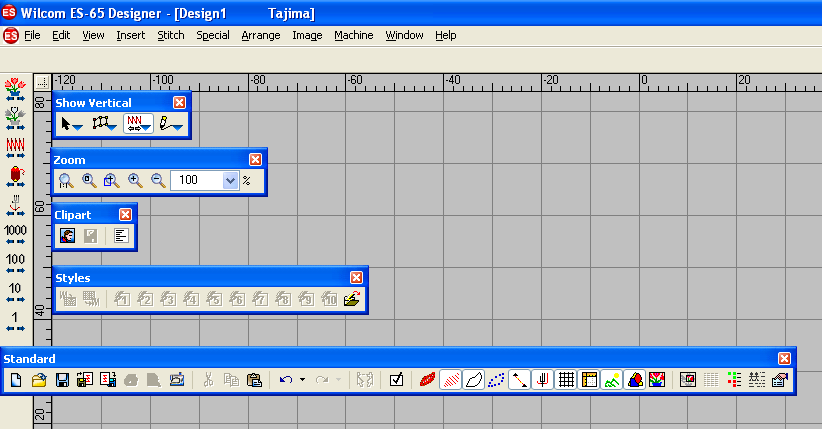This screenshot has width=822, height=429.
Task: Open the Insert menu
Action: click(x=131, y=35)
